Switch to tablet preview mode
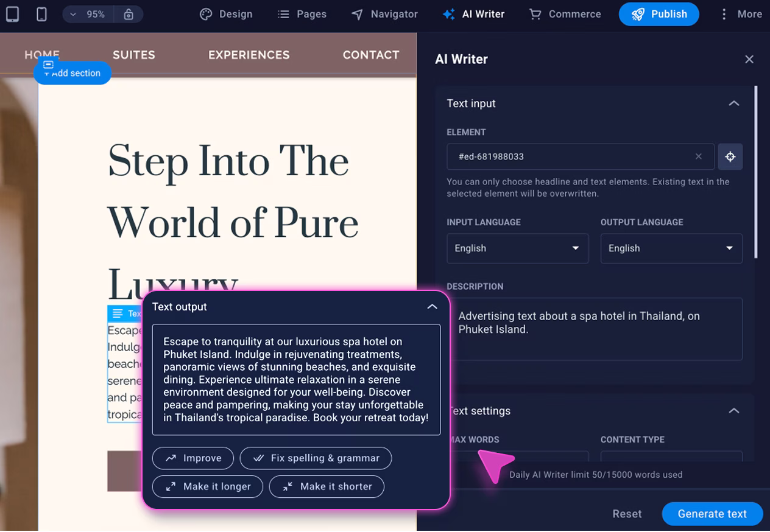 (12, 13)
